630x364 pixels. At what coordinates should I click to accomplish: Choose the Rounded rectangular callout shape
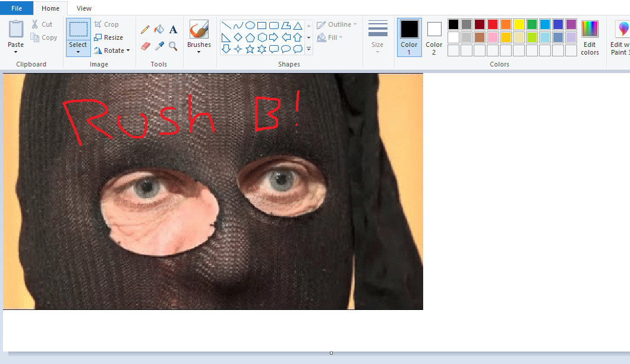(274, 49)
